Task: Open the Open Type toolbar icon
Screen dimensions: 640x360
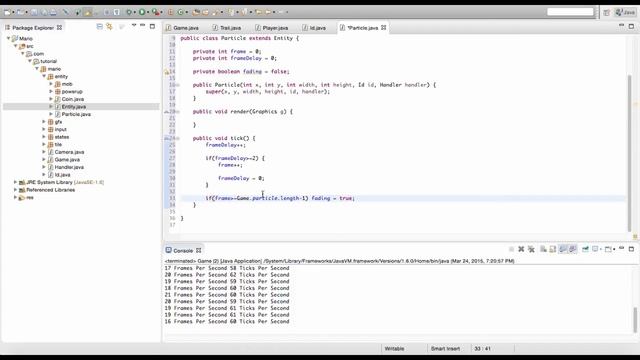Action: point(196,12)
